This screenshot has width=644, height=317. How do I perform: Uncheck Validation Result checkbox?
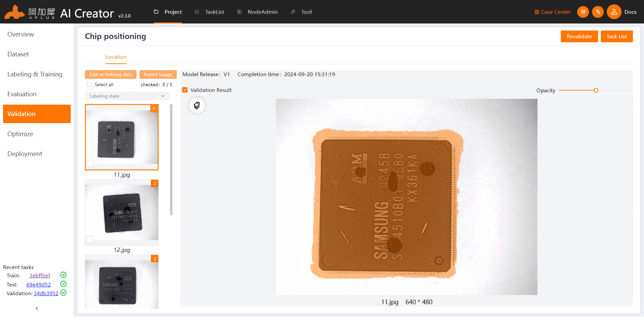pyautogui.click(x=185, y=90)
